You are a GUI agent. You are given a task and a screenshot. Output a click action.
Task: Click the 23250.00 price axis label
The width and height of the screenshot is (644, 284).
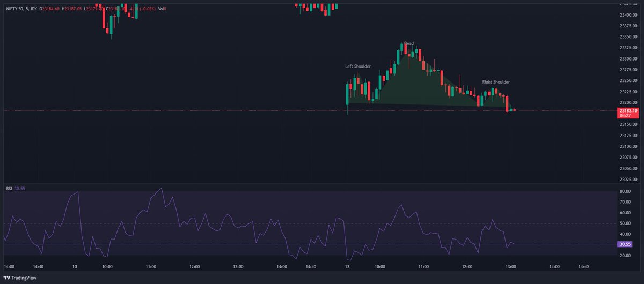click(x=627, y=80)
